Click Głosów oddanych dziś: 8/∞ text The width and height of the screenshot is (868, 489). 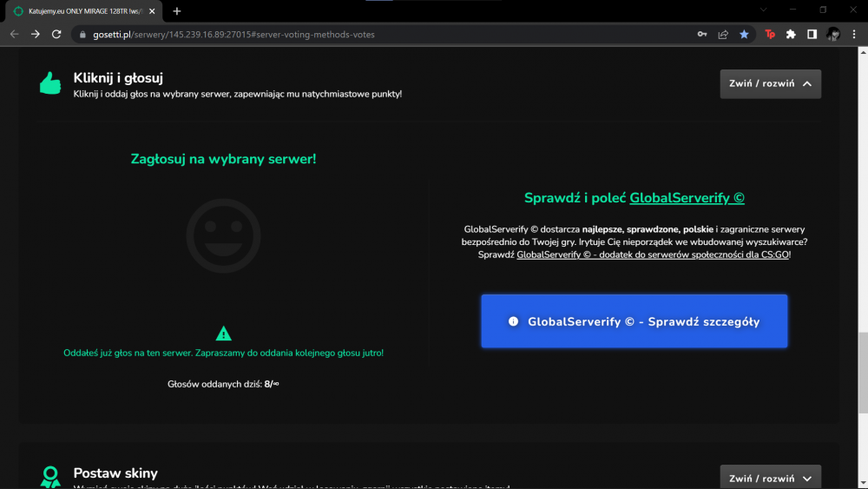pyautogui.click(x=223, y=384)
